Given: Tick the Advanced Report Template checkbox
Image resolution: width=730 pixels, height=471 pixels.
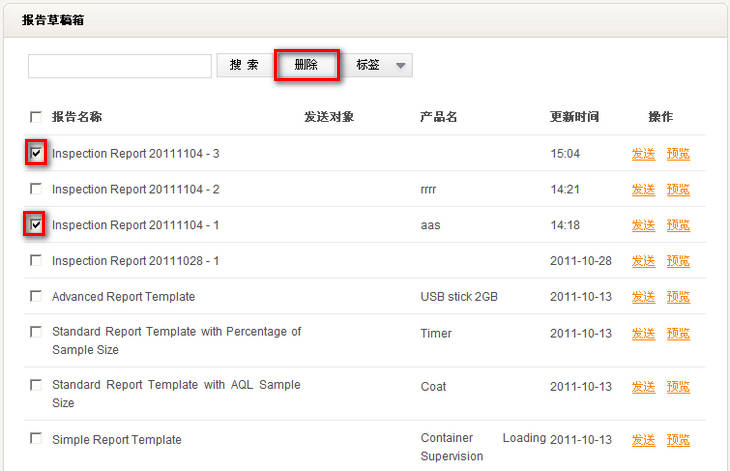Looking at the screenshot, I should coord(36,297).
